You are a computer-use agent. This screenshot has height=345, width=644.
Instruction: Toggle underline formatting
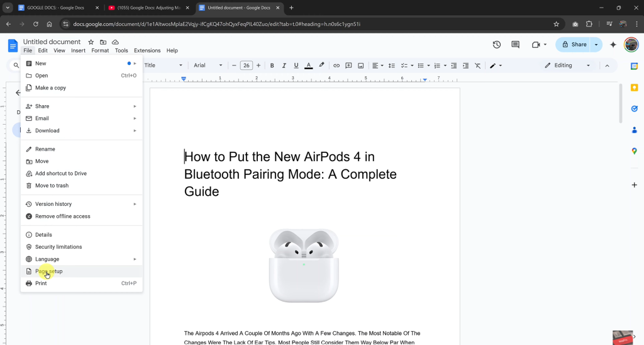pos(296,65)
